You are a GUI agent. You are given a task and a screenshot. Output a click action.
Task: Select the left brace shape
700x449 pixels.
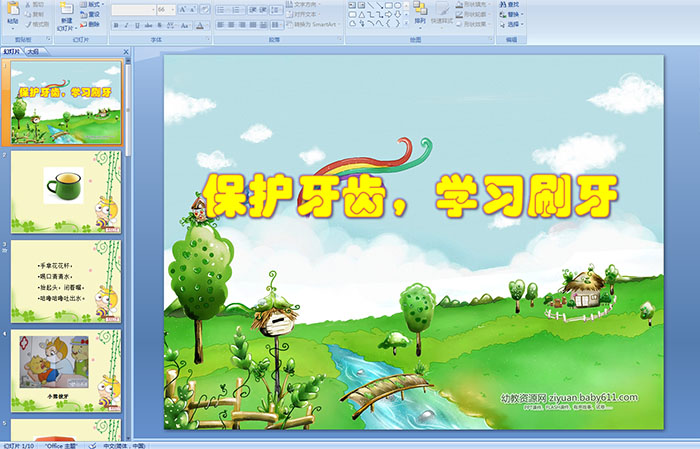coord(388,23)
